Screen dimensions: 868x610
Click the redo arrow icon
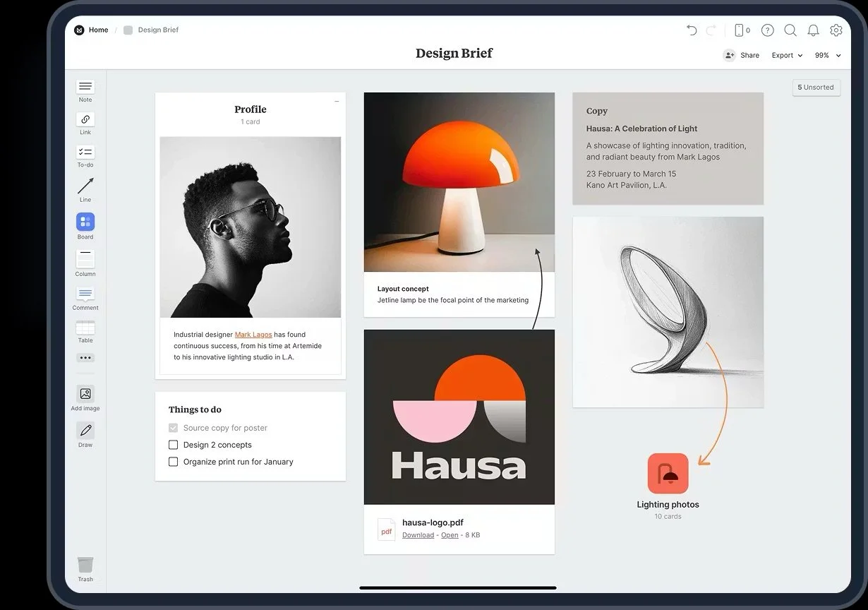(711, 30)
